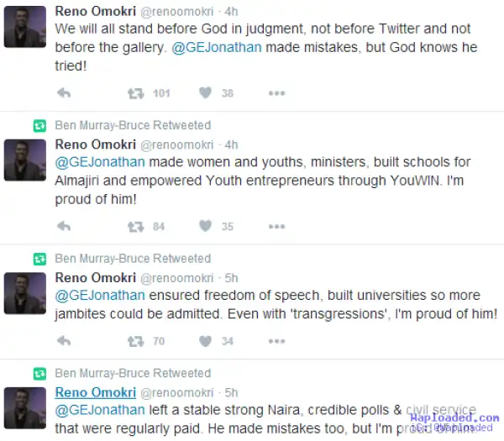Open the @GEJonathan mention in the jambites tweet
The width and height of the screenshot is (504, 441).
[x=100, y=296]
